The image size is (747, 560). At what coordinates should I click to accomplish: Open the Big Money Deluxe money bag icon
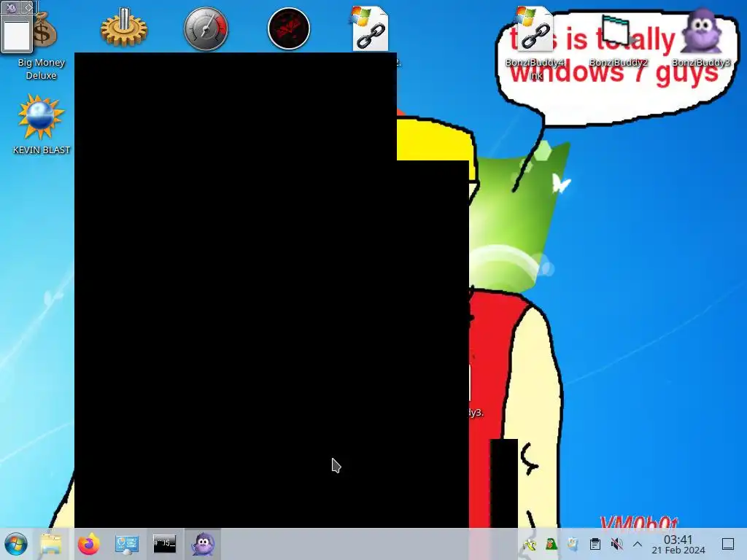tap(44, 31)
